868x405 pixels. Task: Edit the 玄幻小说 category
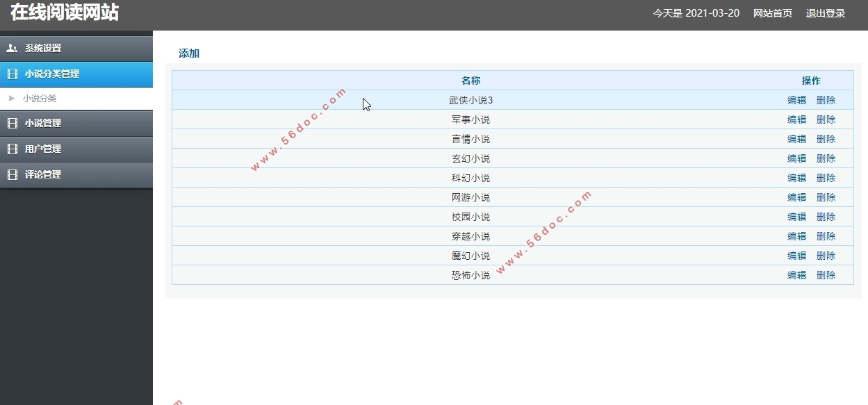pos(796,158)
